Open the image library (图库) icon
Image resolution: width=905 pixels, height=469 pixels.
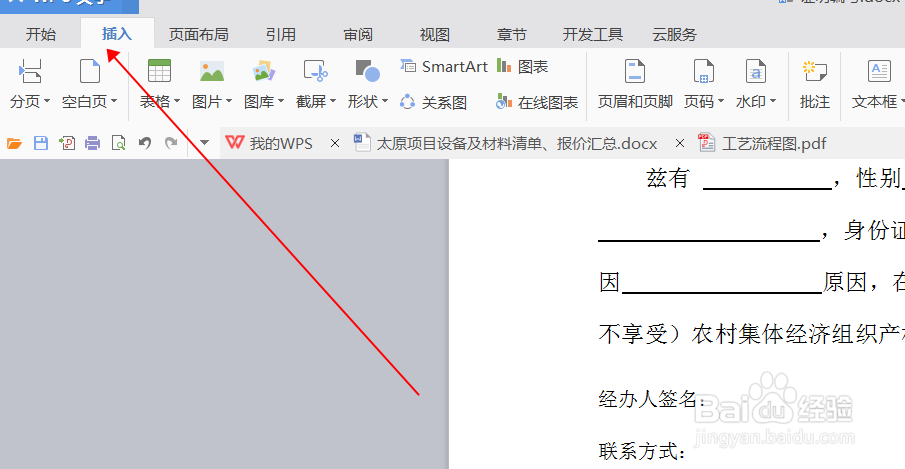pyautogui.click(x=264, y=72)
